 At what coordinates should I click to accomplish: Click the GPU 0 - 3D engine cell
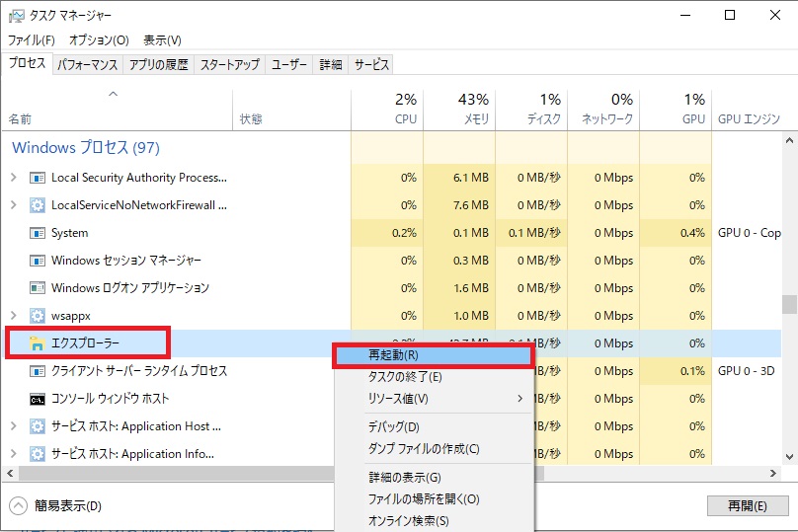[746, 371]
